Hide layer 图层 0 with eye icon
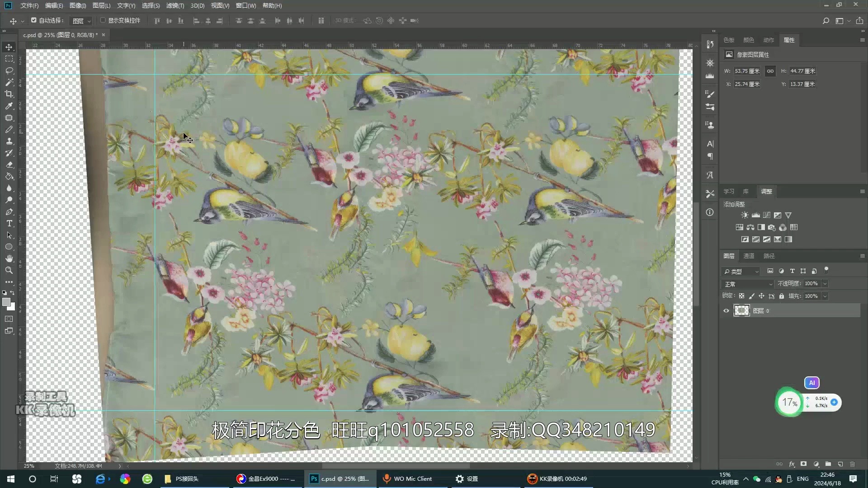The height and width of the screenshot is (488, 868). [726, 311]
